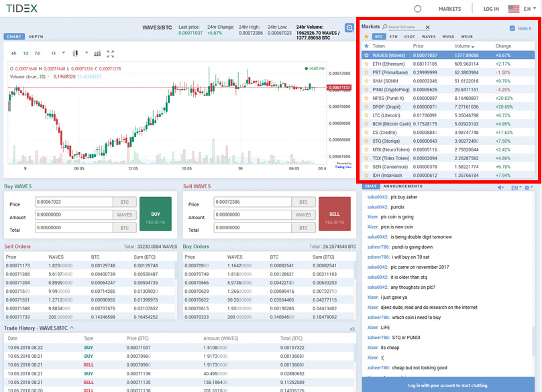
Task: Uncheck the Hide 0 checkbox
Action: click(x=512, y=28)
